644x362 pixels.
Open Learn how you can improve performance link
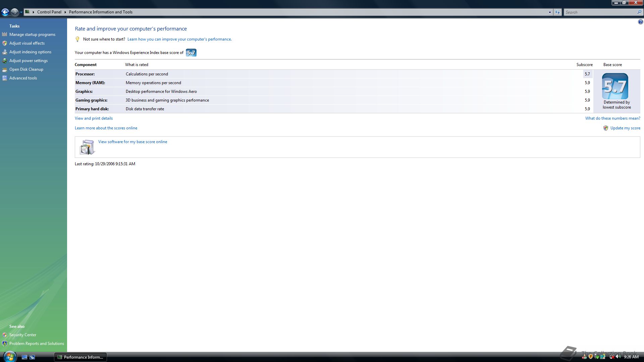[x=179, y=39]
